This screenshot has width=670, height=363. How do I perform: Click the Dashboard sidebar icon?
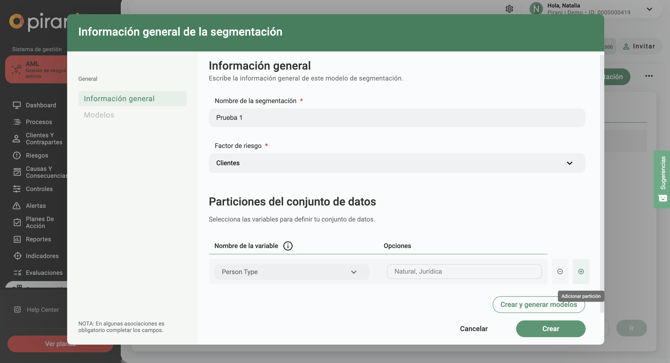[x=17, y=105]
